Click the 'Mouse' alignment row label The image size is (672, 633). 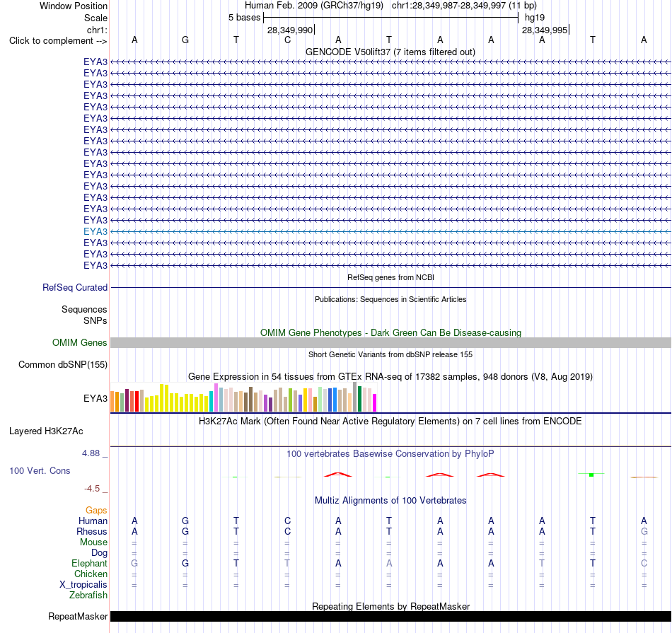93,542
